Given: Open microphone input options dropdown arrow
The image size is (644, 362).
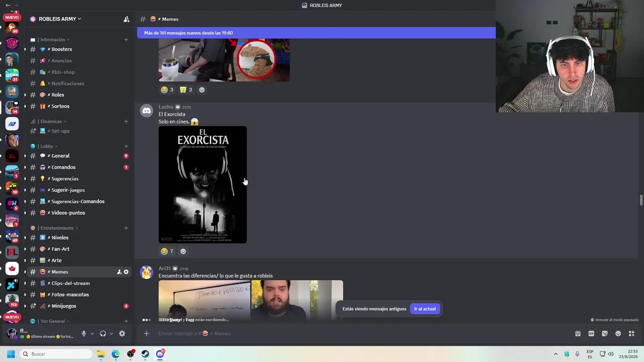Looking at the screenshot, I should (x=92, y=334).
